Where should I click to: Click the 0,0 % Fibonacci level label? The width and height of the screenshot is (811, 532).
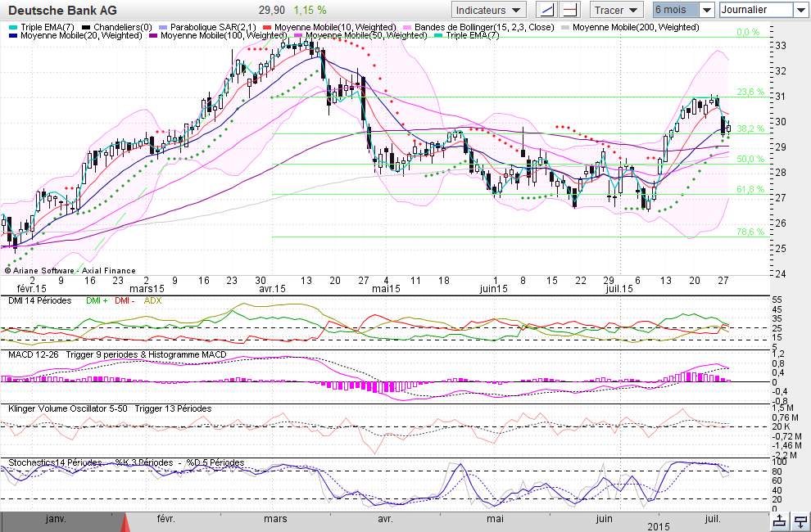click(x=748, y=32)
